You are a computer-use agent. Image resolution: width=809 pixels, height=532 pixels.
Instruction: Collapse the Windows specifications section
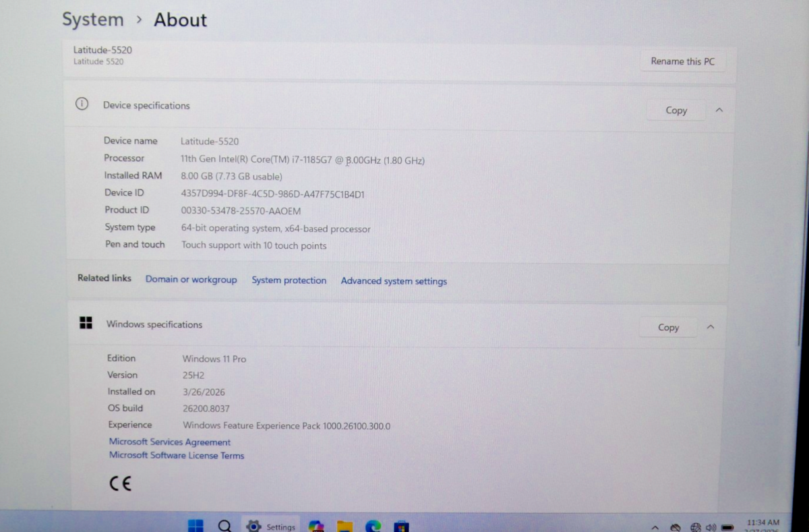pos(710,327)
